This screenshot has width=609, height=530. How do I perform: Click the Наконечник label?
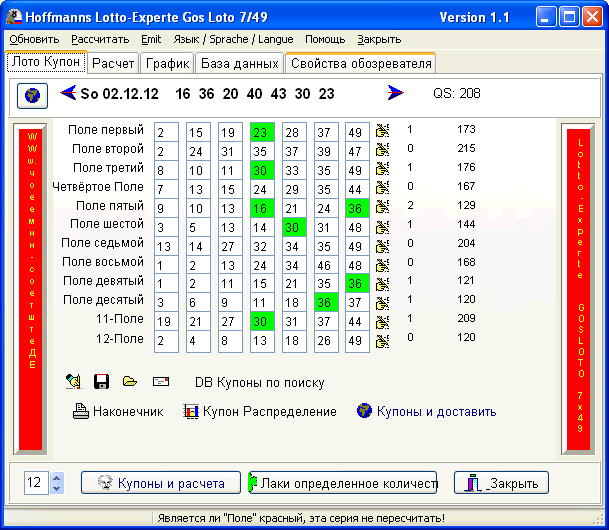[128, 412]
